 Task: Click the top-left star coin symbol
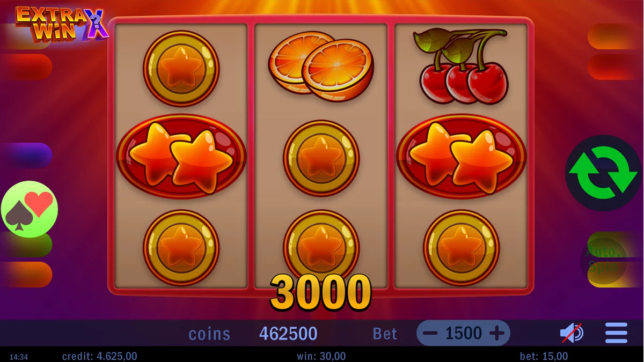[181, 68]
